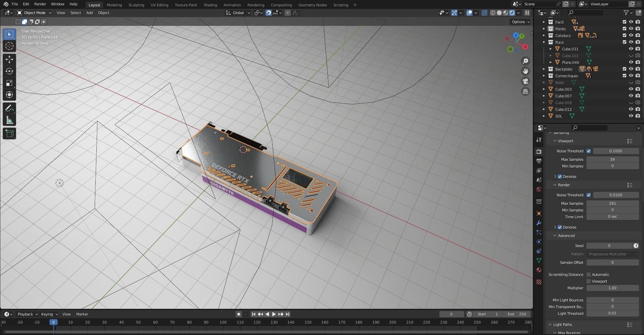The height and width of the screenshot is (335, 644).
Task: Select the Cursor tool in the viewport toolbar
Action: [x=9, y=46]
